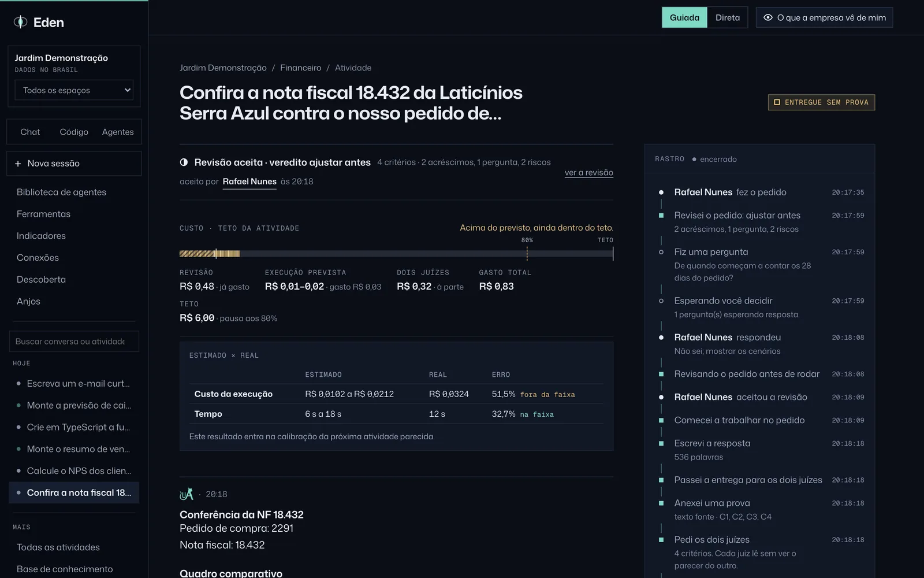This screenshot has width=924, height=578.
Task: Open conversation Calcule o NPS dos clien...
Action: pyautogui.click(x=74, y=471)
